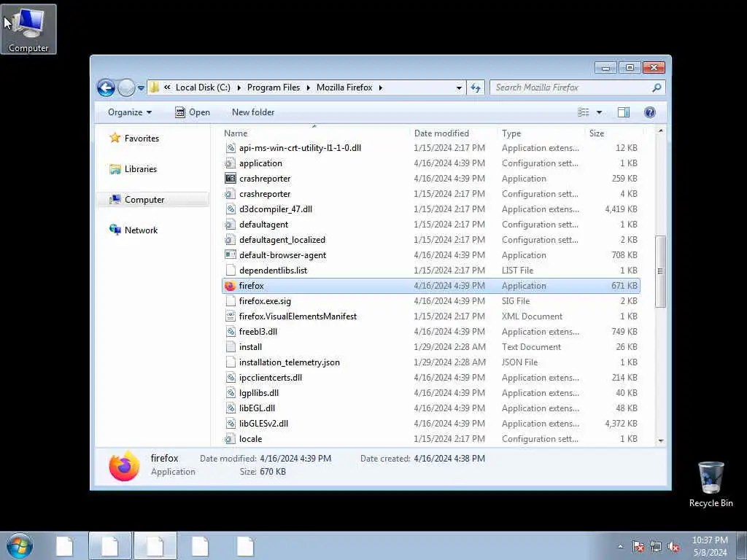The height and width of the screenshot is (560, 747).
Task: Select api-ms-win-crt-utility-l1-1-0.dll icon
Action: [230, 148]
